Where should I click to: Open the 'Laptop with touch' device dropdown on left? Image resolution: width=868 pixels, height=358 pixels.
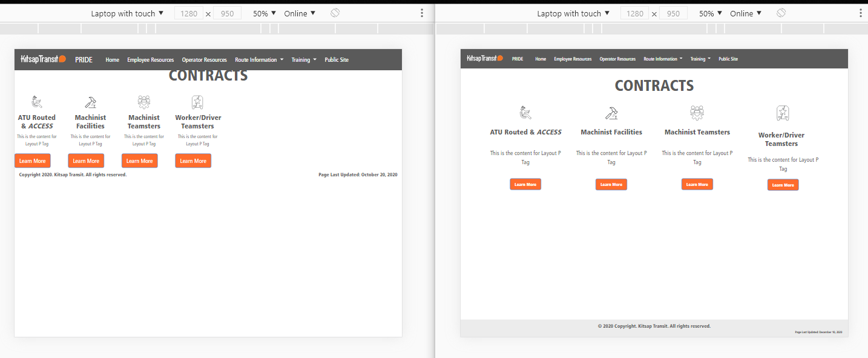click(x=127, y=13)
